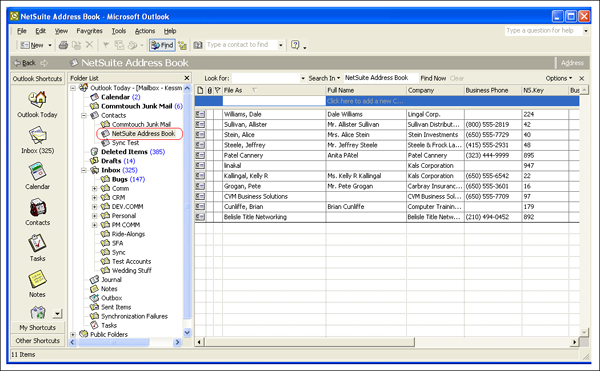600x371 pixels.
Task: Expand the Personal folder node
Action: click(x=95, y=216)
